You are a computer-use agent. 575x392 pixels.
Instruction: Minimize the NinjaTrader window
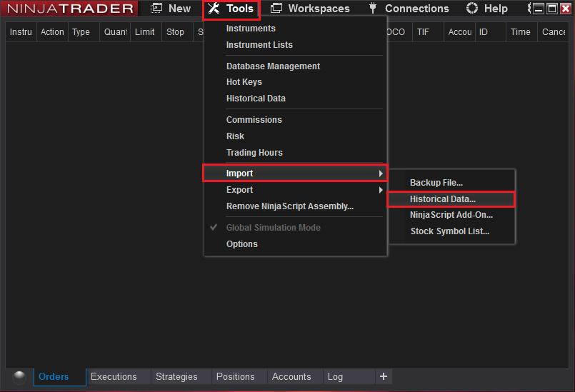(x=539, y=9)
